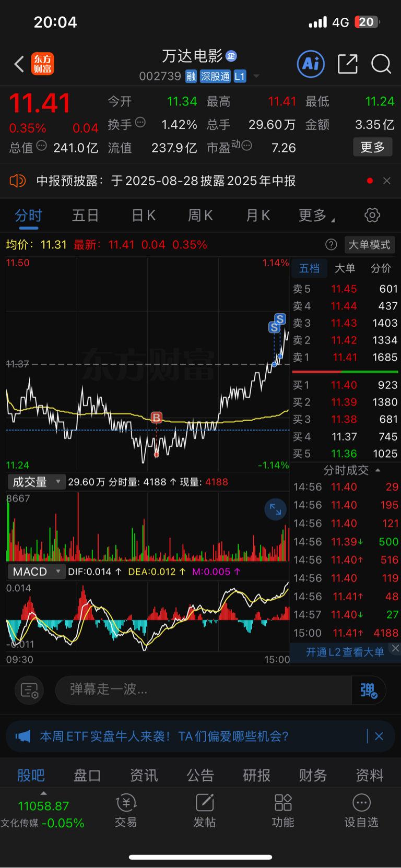
Task: Select 买5 price 11.36 row
Action: (345, 454)
